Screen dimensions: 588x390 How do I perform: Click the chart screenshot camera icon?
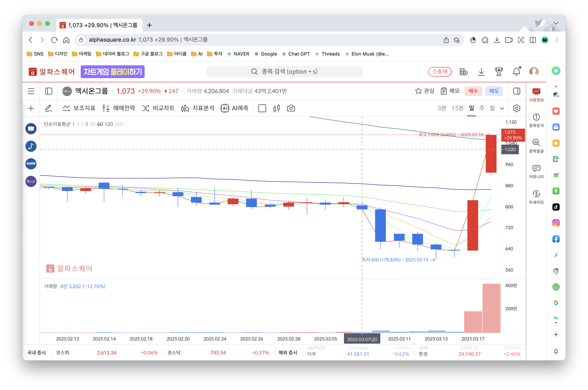point(291,108)
